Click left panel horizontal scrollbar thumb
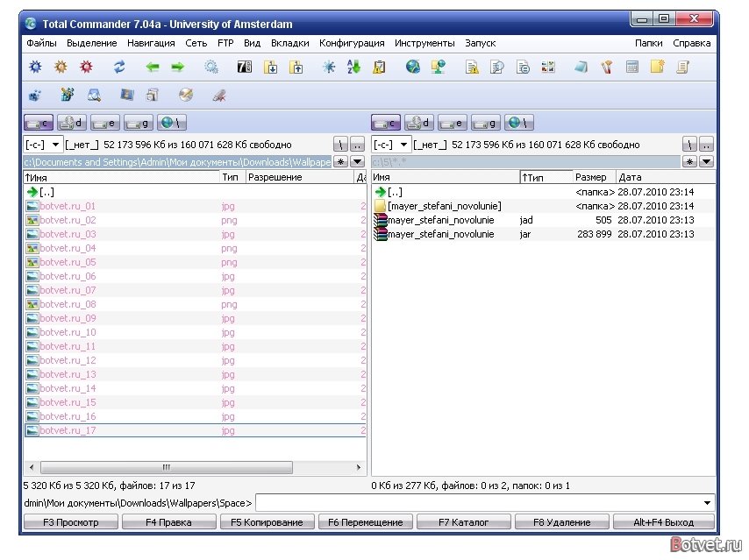The image size is (749, 560). 167,467
